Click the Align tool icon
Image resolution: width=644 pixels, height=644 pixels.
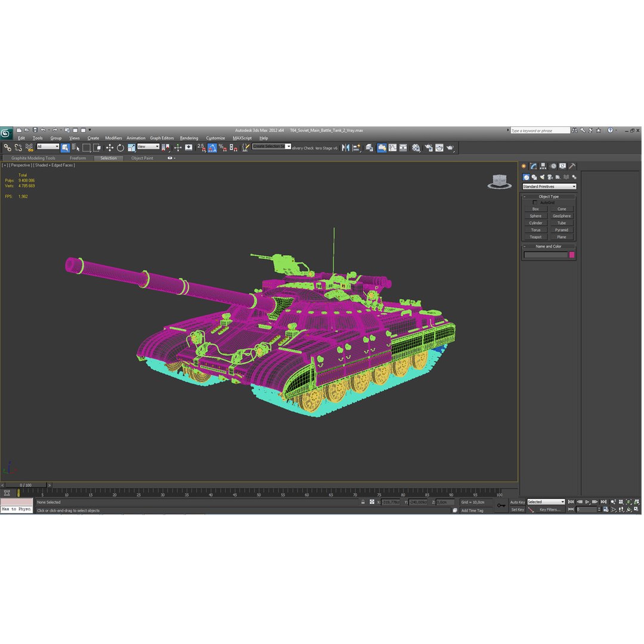point(357,147)
